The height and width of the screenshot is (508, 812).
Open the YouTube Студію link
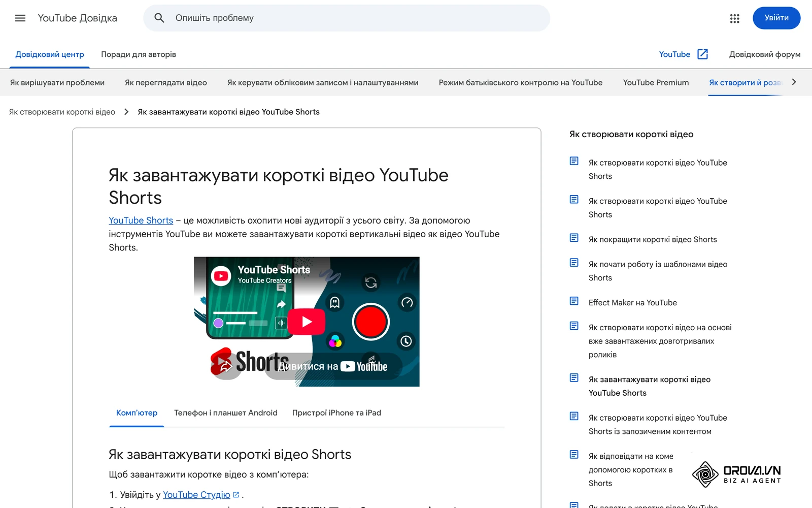196,495
